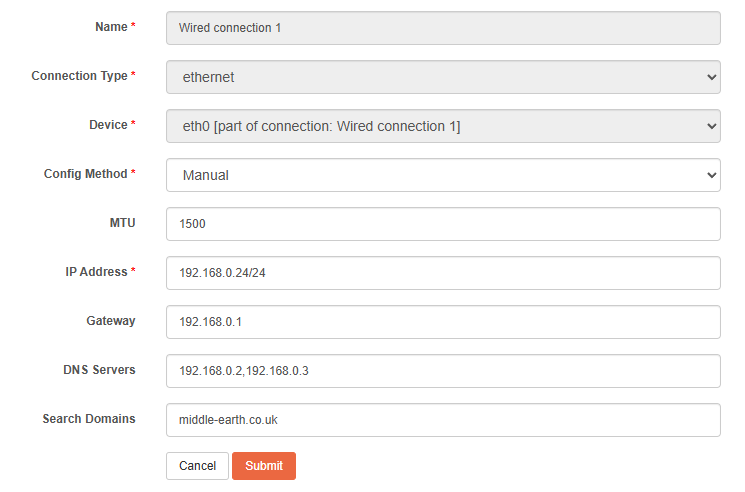Expand the Device dropdown showing eth0
745x492 pixels.
click(x=443, y=126)
